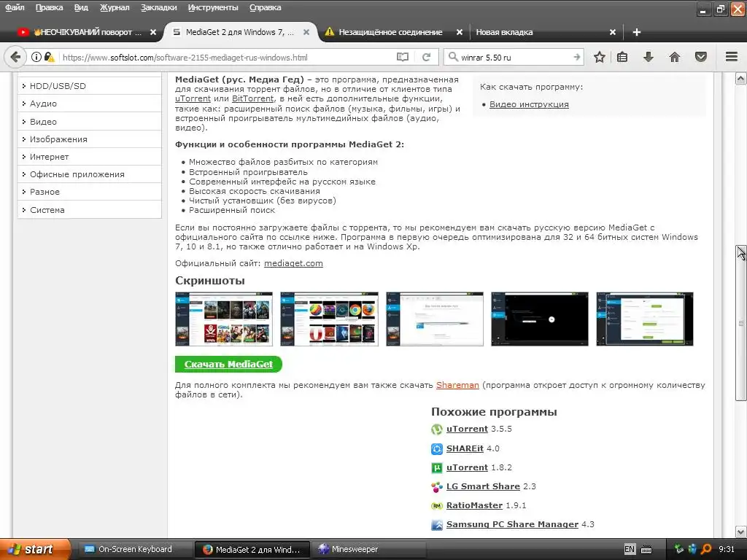747x560 pixels.
Task: Click the keyboard icon in system tray
Action: tap(646, 550)
